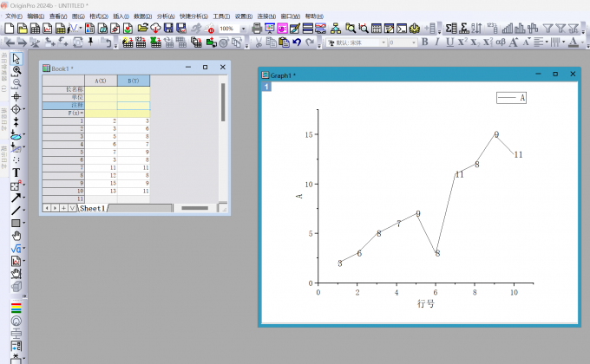This screenshot has width=590, height=364.
Task: Click the add filter funnel icon
Action: [547, 29]
